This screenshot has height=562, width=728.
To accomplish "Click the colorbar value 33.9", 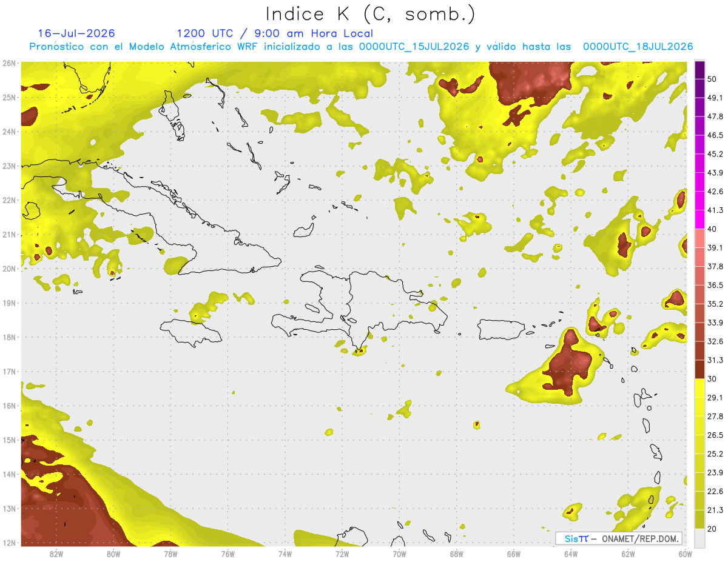I will 715,323.
